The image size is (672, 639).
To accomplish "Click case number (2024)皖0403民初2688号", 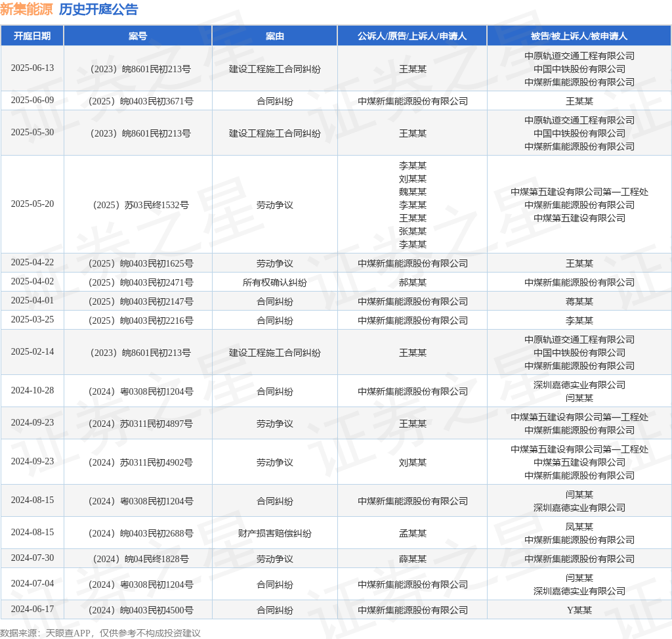I will (140, 533).
